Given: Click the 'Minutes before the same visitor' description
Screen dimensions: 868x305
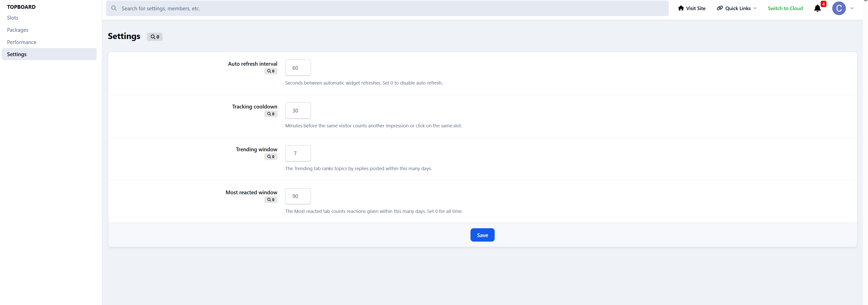Looking at the screenshot, I should [x=374, y=126].
